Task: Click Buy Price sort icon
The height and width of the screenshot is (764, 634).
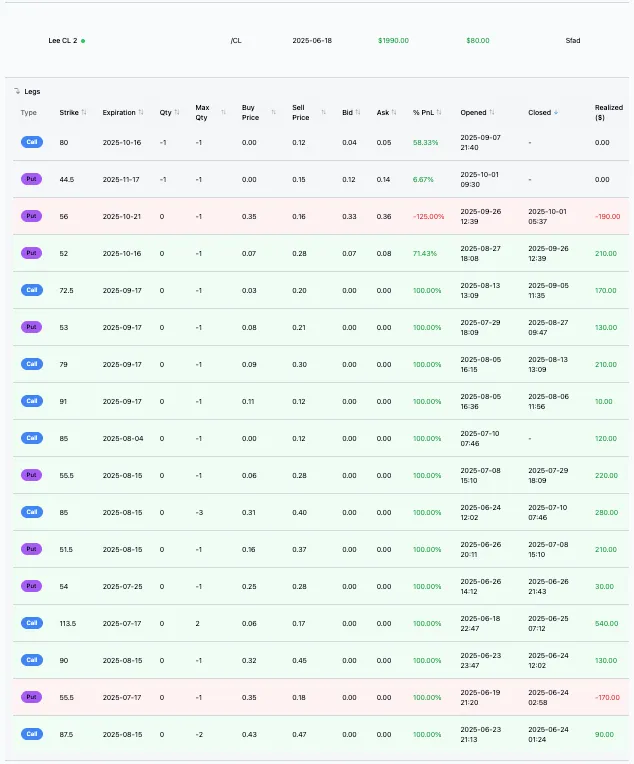Action: (x=273, y=113)
